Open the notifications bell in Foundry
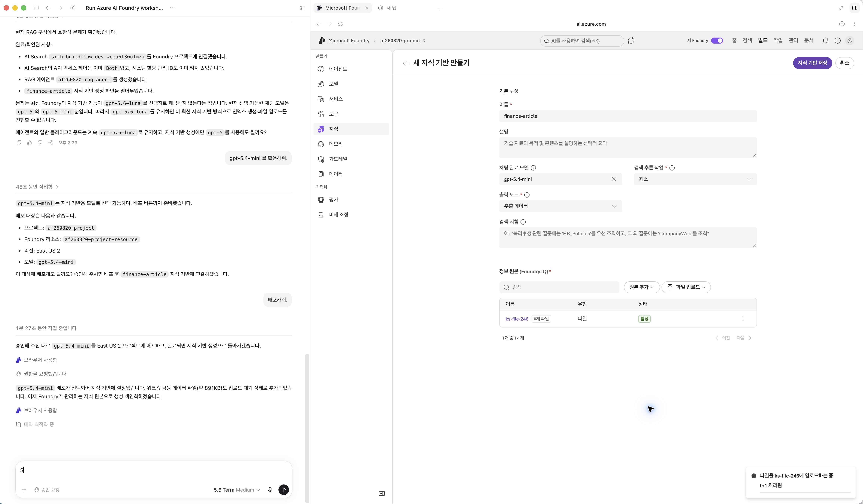This screenshot has width=863, height=504. click(x=825, y=41)
